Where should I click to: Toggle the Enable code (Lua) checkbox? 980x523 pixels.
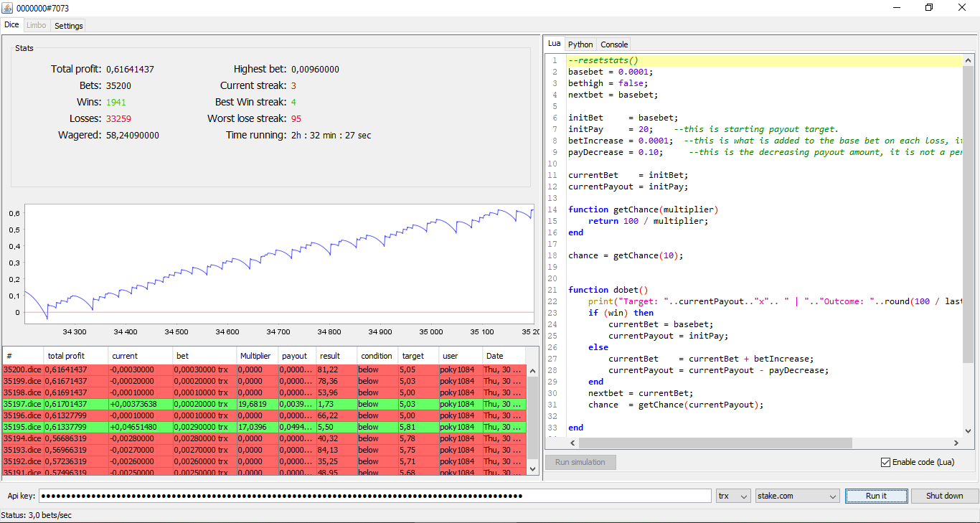tap(885, 462)
